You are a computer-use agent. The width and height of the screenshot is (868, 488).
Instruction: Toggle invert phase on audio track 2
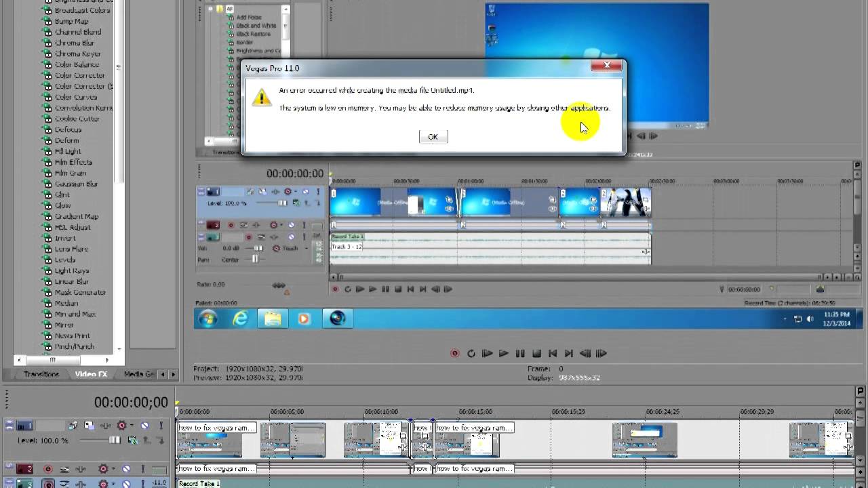point(64,469)
